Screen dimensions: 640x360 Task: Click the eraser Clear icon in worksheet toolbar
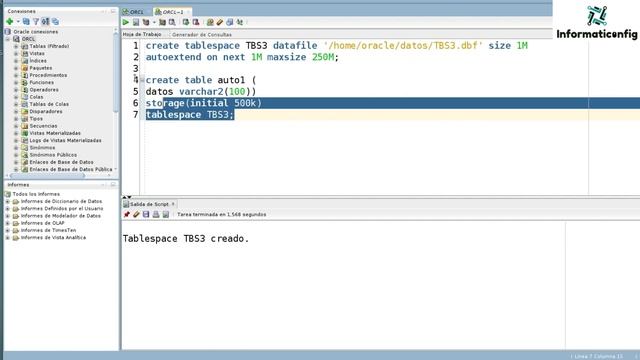coord(220,22)
